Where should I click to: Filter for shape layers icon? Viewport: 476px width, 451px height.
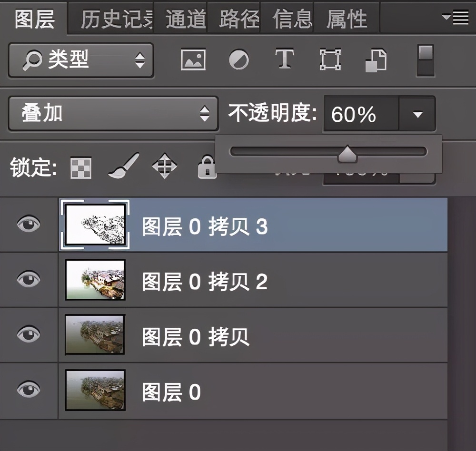(330, 59)
